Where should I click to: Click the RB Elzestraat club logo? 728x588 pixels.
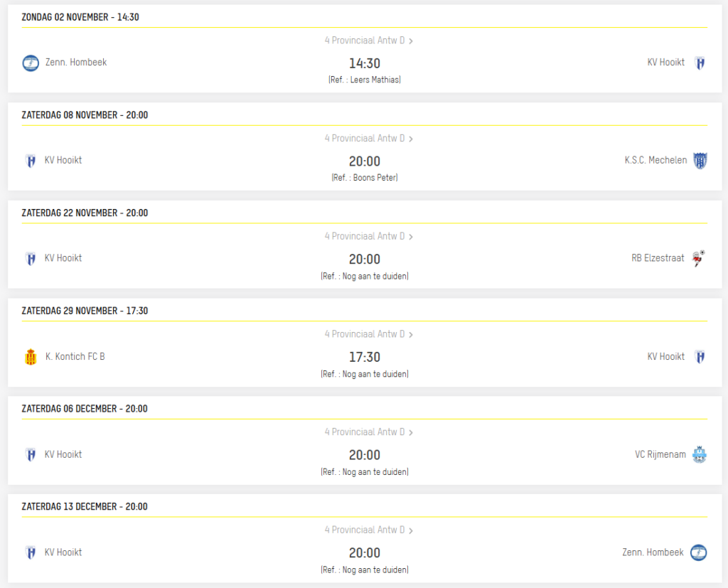[700, 259]
